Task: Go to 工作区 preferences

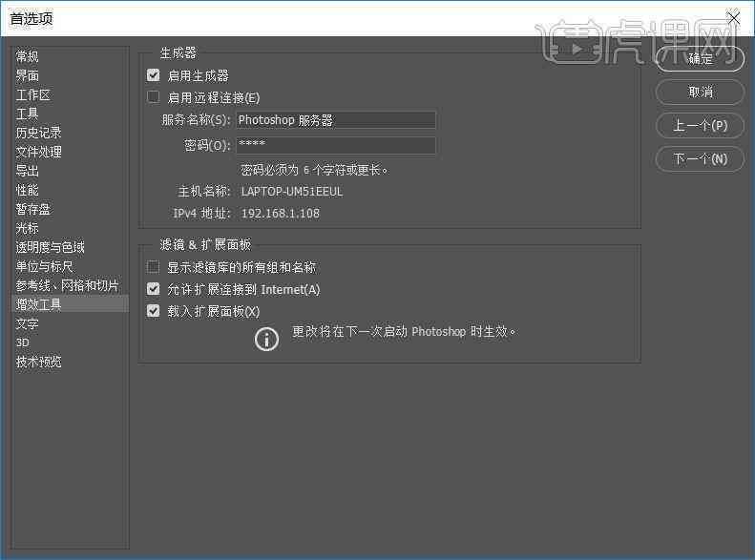Action: click(x=32, y=94)
